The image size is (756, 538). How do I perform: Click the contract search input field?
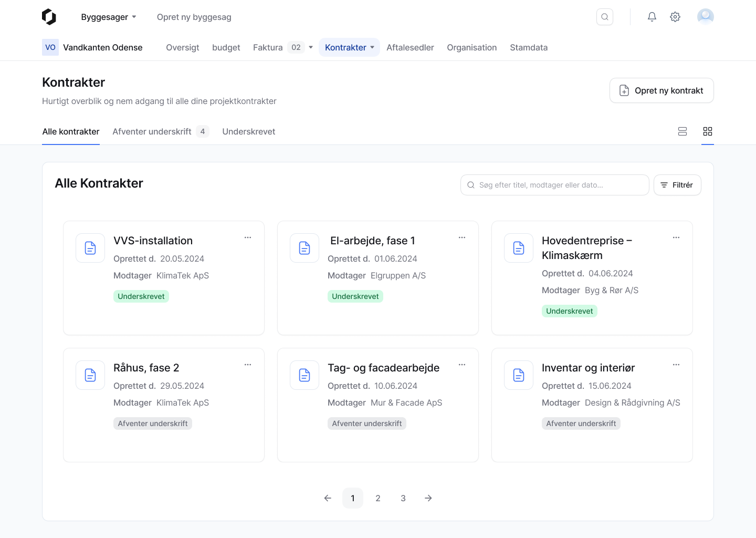tap(555, 185)
